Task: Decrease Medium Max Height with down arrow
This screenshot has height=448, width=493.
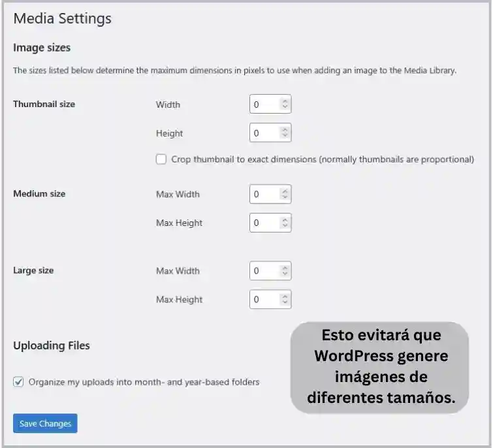Action: coord(285,225)
